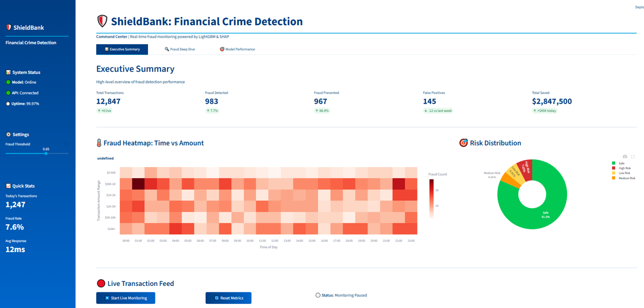This screenshot has height=308, width=644.
Task: Click the $0-500 row label on the heatmap
Action: coord(111,173)
